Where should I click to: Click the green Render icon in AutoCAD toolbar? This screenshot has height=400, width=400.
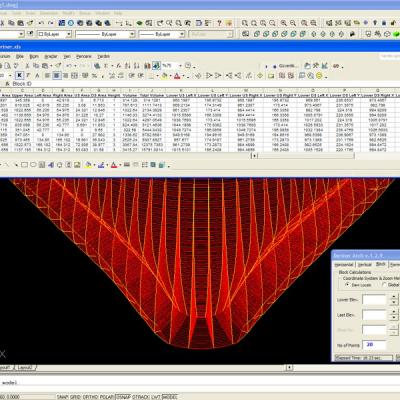point(396,34)
